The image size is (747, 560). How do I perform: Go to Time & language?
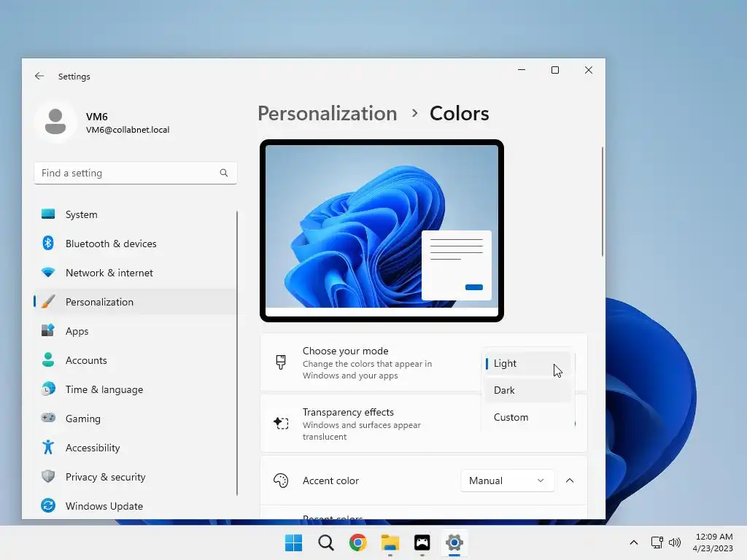(135, 389)
